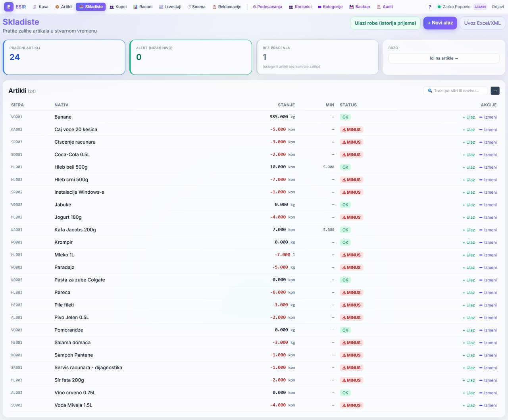
Task: Open Ulazi robe (istorija prijema)
Action: point(385,23)
